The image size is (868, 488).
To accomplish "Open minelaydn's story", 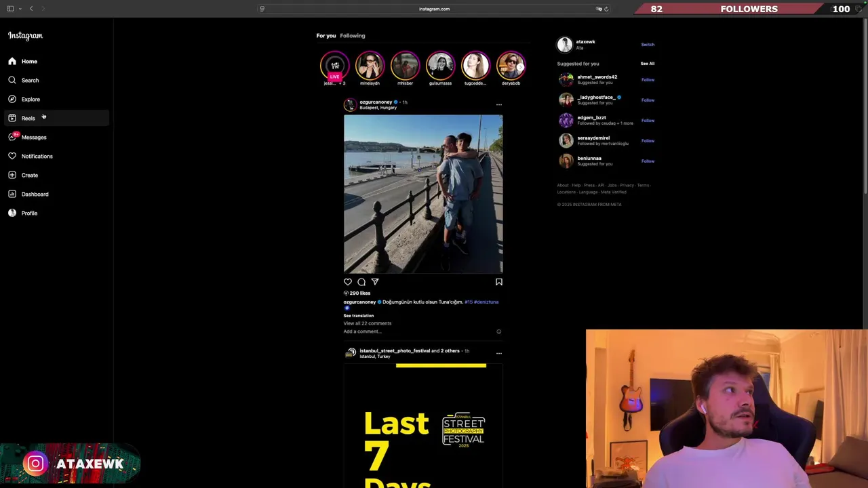I will 370,66.
